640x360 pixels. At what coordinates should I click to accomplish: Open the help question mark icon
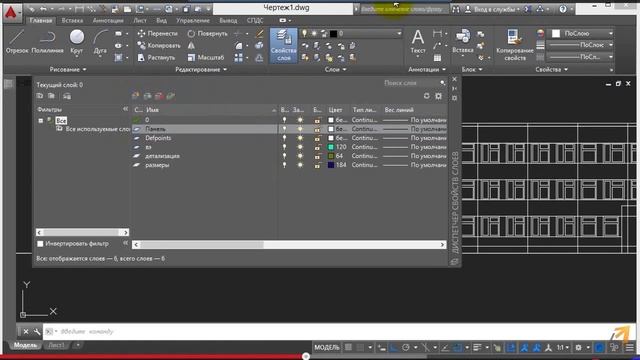pos(563,9)
